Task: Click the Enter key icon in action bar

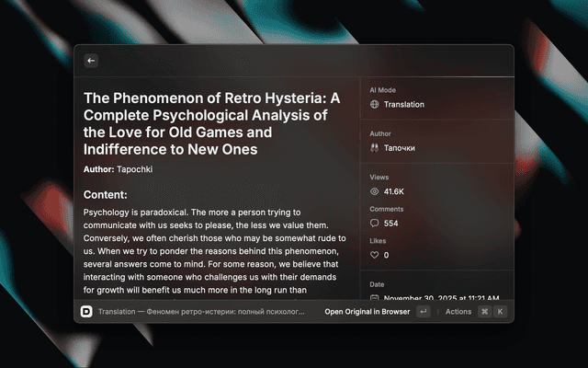Action: (423, 312)
